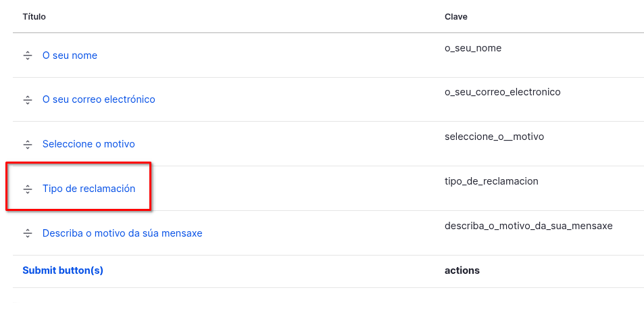Screen dimensions: 644x311
Task: Select the reorder handle for Seleccione o motivo
Action: pos(28,144)
